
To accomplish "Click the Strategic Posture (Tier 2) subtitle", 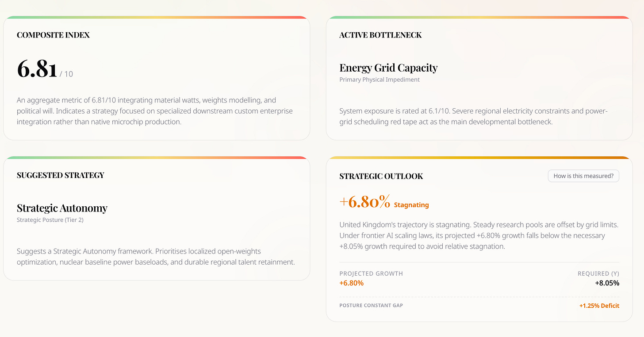I will (x=50, y=220).
